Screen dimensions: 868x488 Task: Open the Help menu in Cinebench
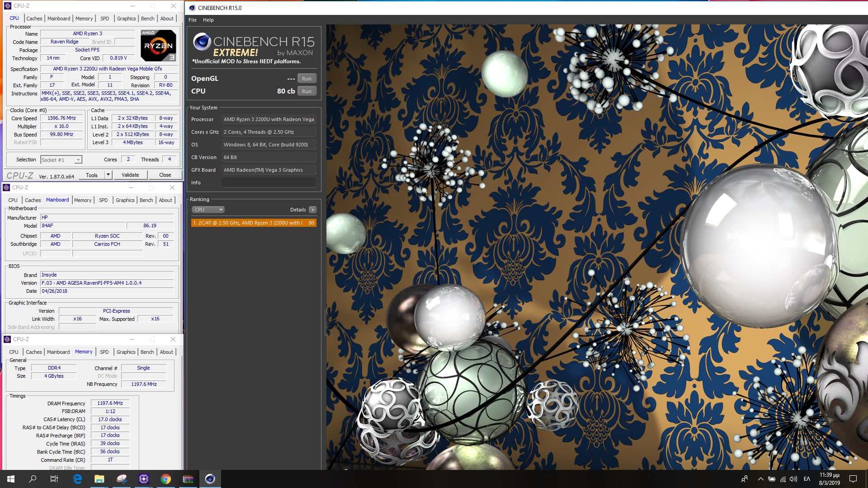208,20
